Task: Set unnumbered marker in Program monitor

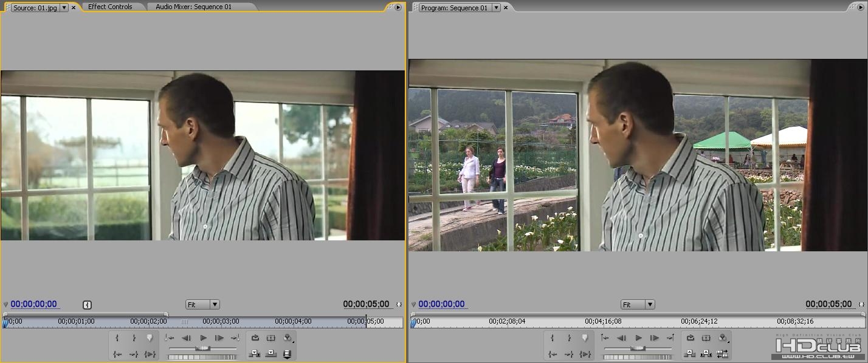Action: pos(585,338)
